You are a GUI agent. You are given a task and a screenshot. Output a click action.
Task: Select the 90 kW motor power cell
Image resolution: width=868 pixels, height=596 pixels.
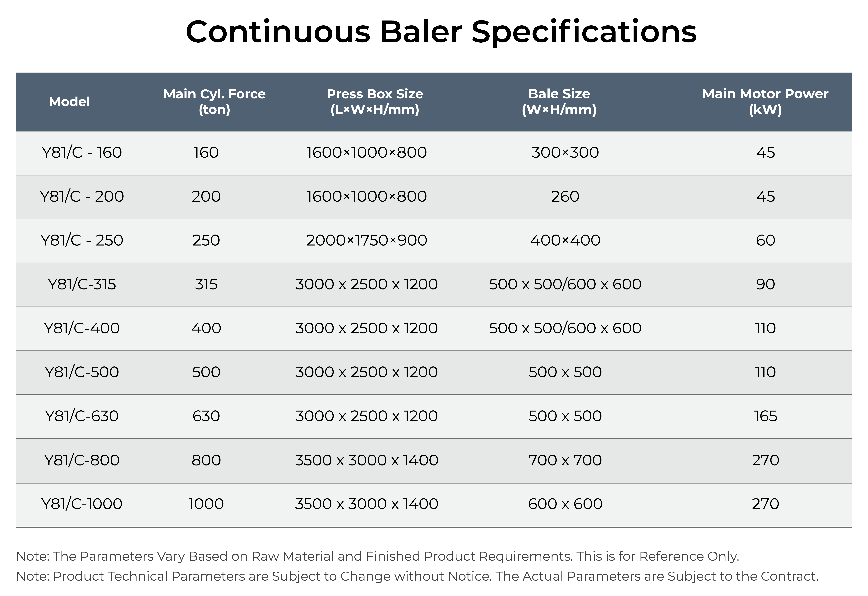click(765, 284)
